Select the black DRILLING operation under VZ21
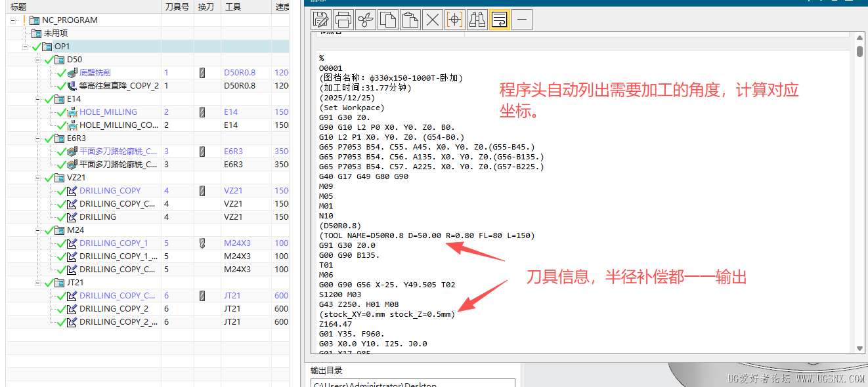Screen dimensions: 868x387 click(98, 216)
